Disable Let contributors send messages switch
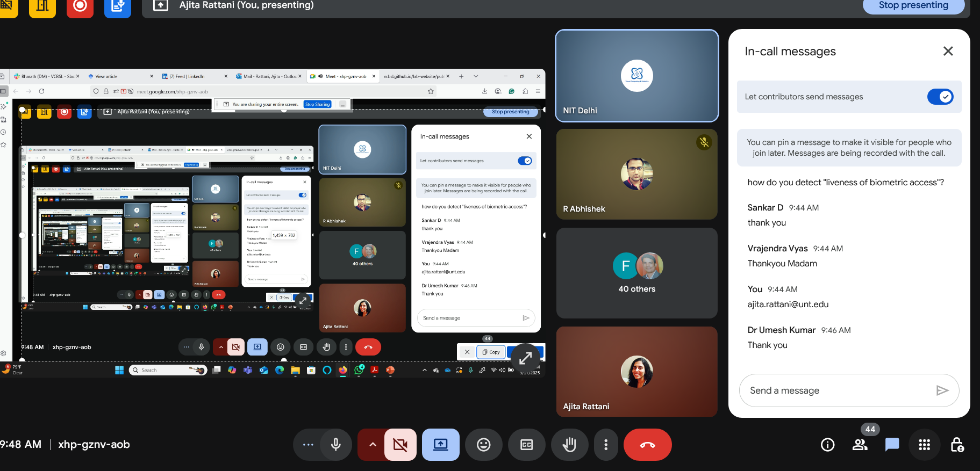Image resolution: width=980 pixels, height=471 pixels. [940, 97]
